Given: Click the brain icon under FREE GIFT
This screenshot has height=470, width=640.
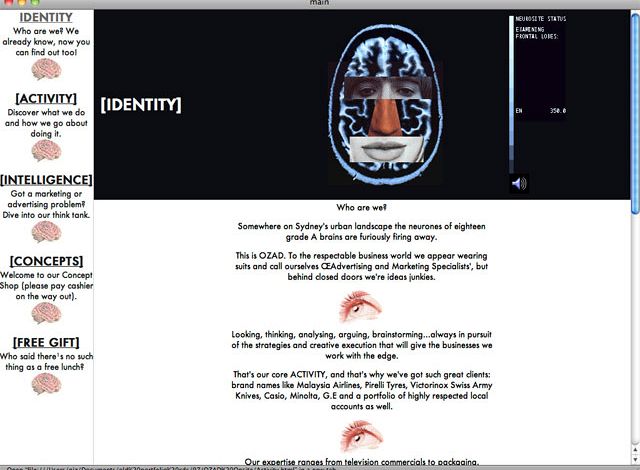Looking at the screenshot, I should pyautogui.click(x=46, y=384).
